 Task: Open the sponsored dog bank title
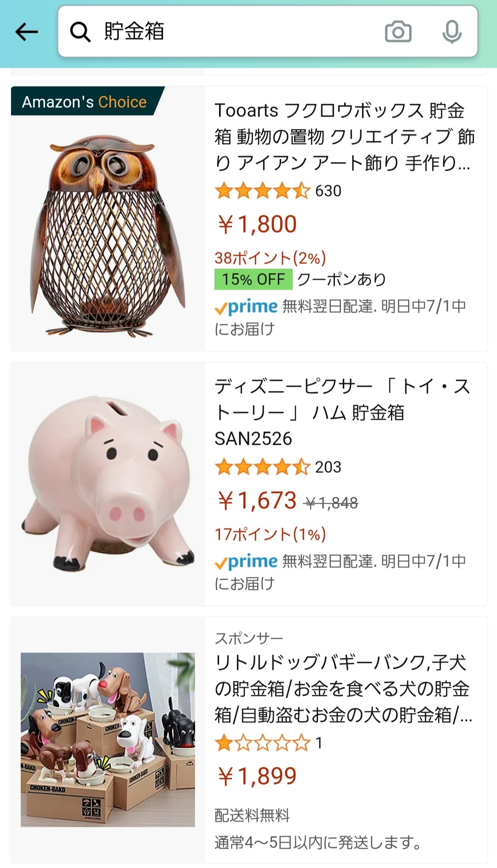point(343,688)
